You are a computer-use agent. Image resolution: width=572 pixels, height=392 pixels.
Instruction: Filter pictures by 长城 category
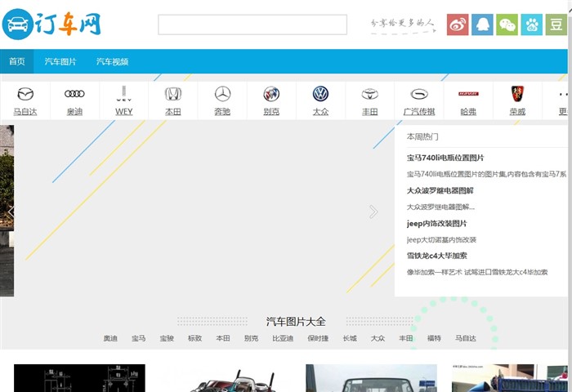click(350, 338)
